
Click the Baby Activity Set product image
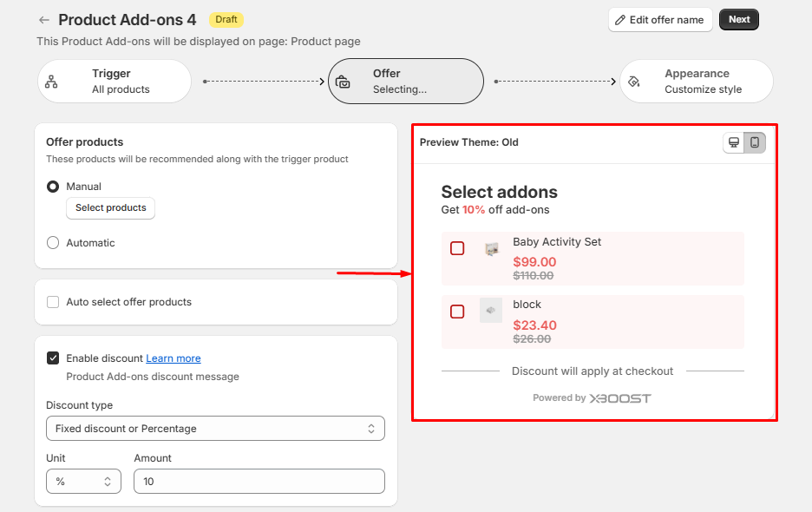click(x=492, y=249)
